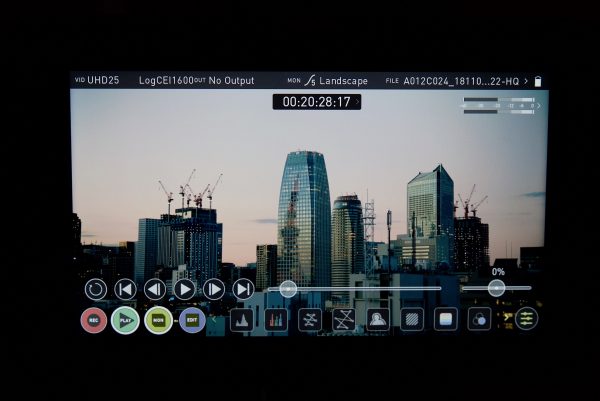Click the playback scrub slider handle
The image size is (600, 401).
[288, 288]
